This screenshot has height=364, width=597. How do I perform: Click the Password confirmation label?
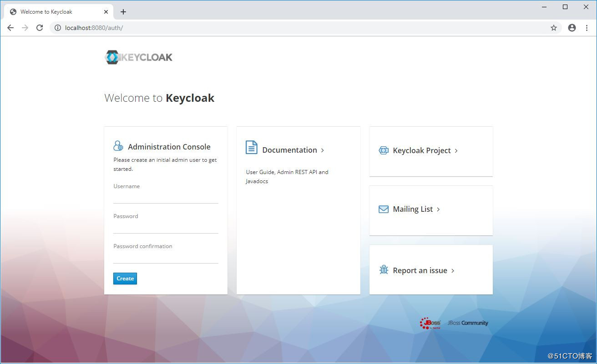click(143, 246)
